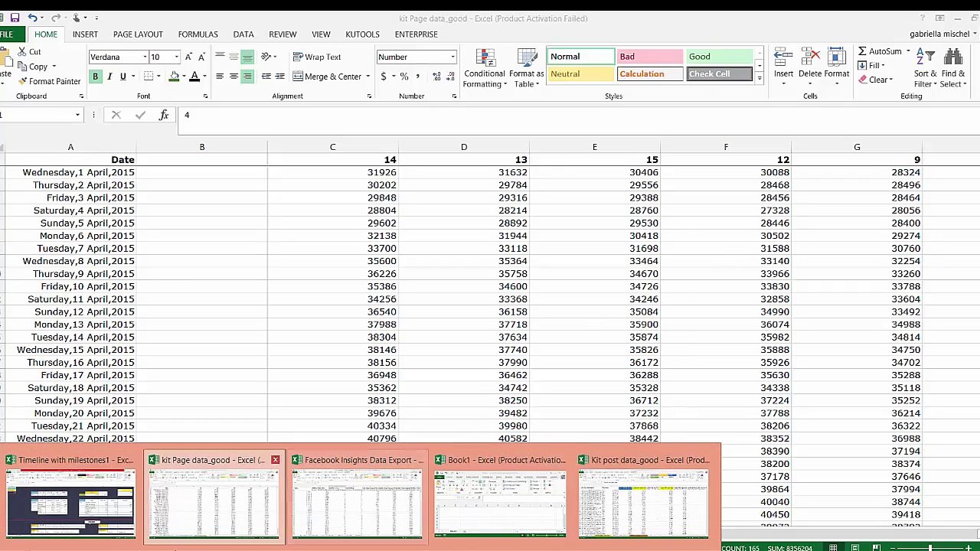Expand the cell styles gallery
The width and height of the screenshot is (980, 551).
[759, 78]
